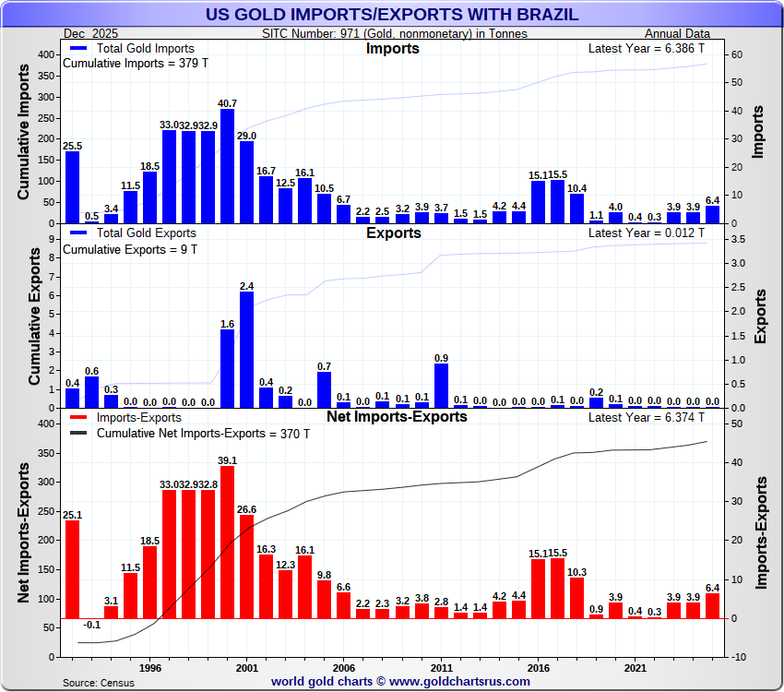Select the 15.5 tonne blue imports bar
The width and height of the screenshot is (784, 692).
point(557,201)
